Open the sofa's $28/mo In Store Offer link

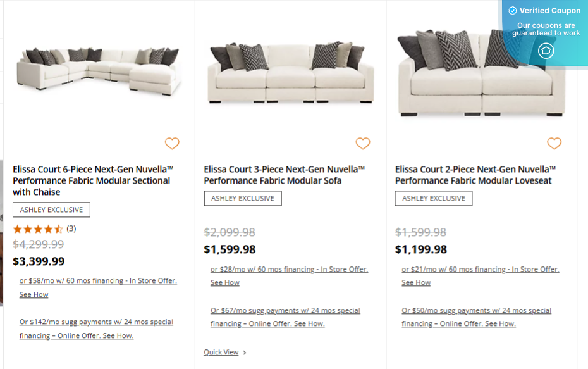[x=288, y=268]
